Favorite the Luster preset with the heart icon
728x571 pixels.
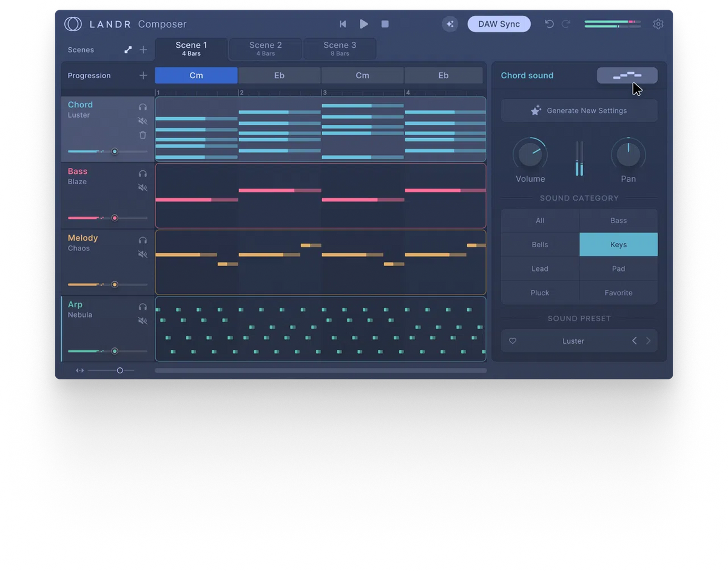tap(513, 341)
